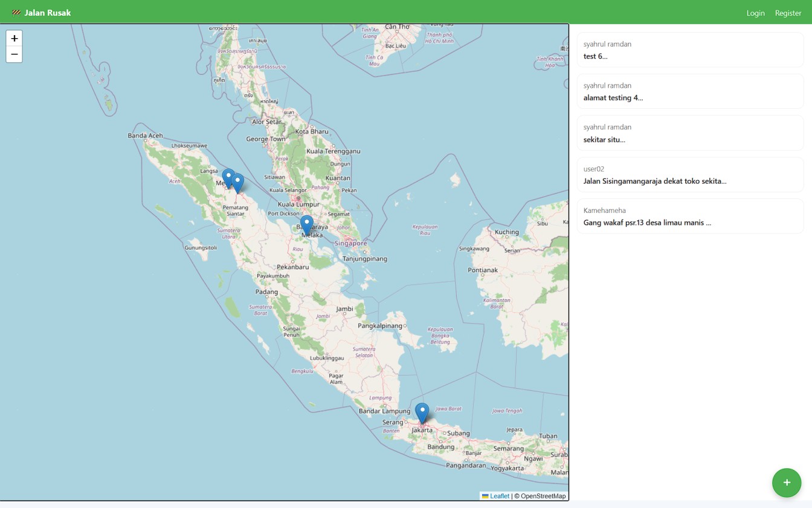Select the map marker near Jakarta
812x508 pixels.
(x=422, y=413)
